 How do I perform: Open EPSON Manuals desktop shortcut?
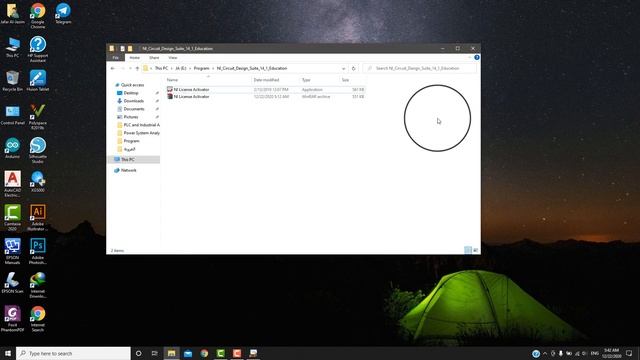pos(12,251)
